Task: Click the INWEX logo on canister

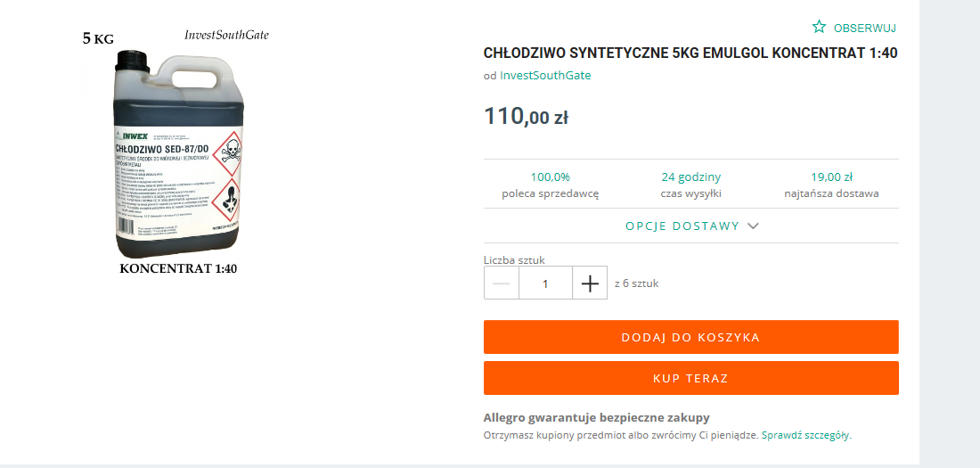Action: [135, 135]
